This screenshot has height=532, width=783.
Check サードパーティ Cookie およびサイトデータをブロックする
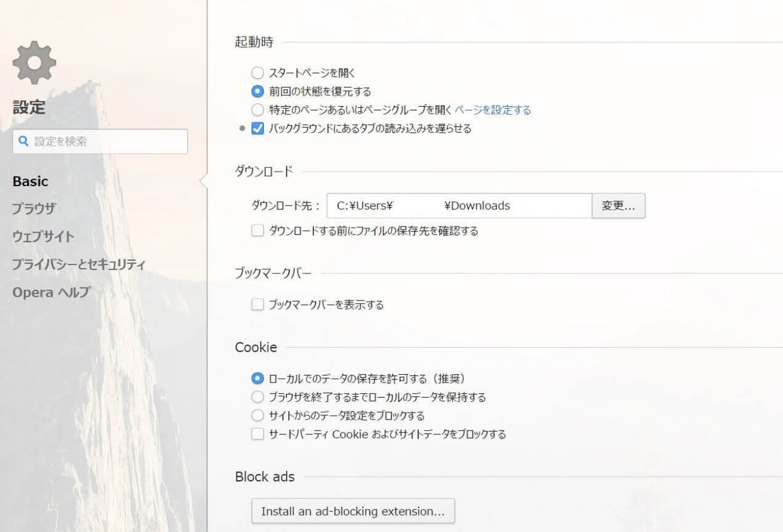point(258,434)
